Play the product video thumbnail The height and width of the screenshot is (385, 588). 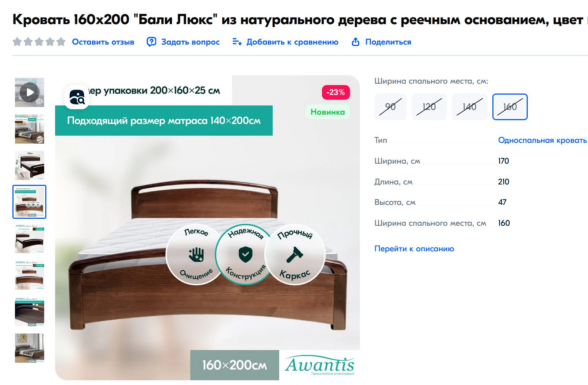tap(30, 92)
